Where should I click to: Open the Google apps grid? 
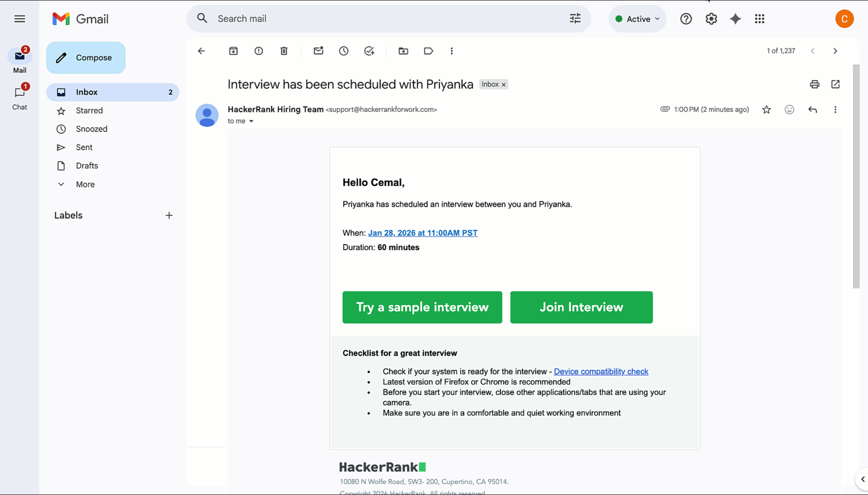click(x=759, y=19)
